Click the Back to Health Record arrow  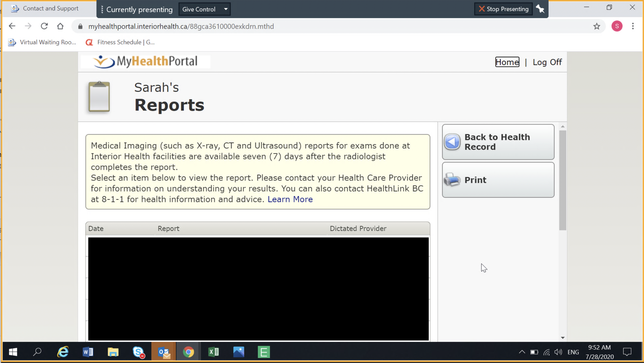452,142
